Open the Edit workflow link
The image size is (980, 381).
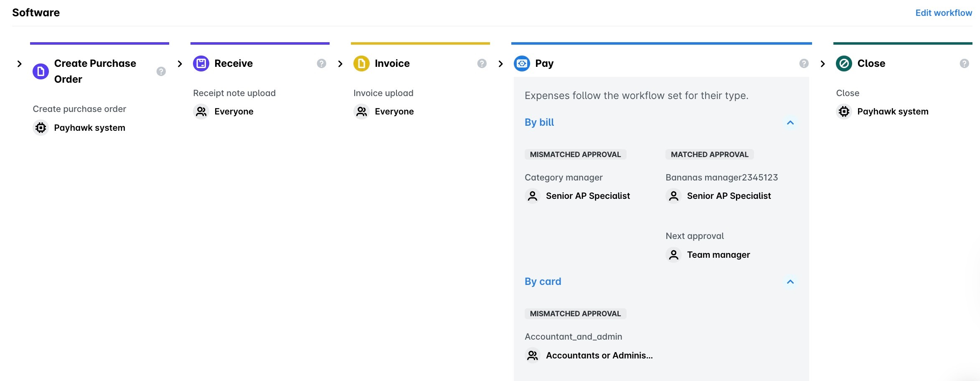click(944, 13)
